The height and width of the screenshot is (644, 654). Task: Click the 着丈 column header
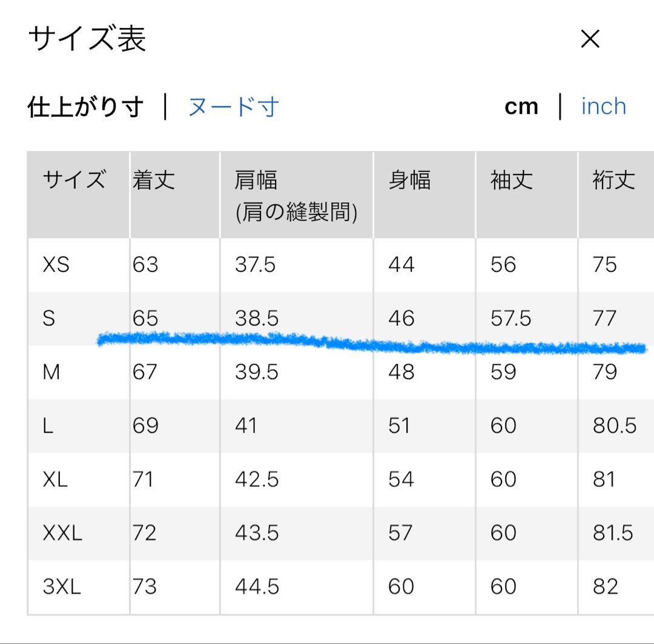153,180
